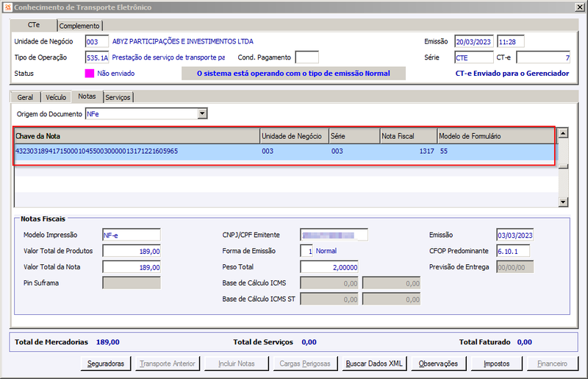This screenshot has height=379, width=588.
Task: Click the Forma de Emissão code field
Action: pyautogui.click(x=306, y=251)
